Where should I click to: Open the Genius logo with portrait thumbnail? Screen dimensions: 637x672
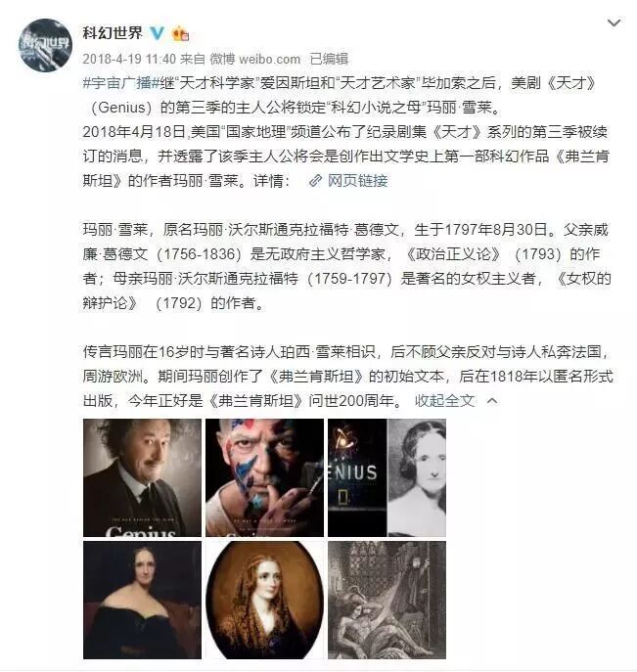point(387,477)
